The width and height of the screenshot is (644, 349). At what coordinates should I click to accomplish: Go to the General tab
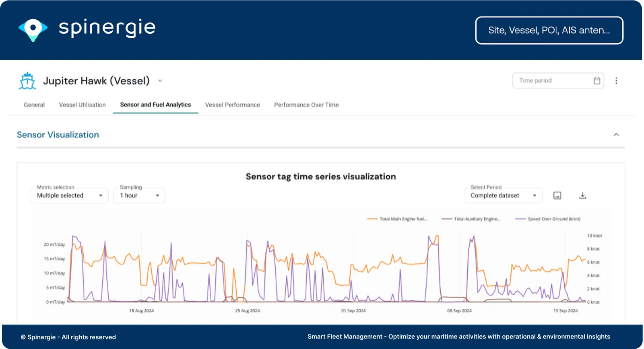(34, 105)
